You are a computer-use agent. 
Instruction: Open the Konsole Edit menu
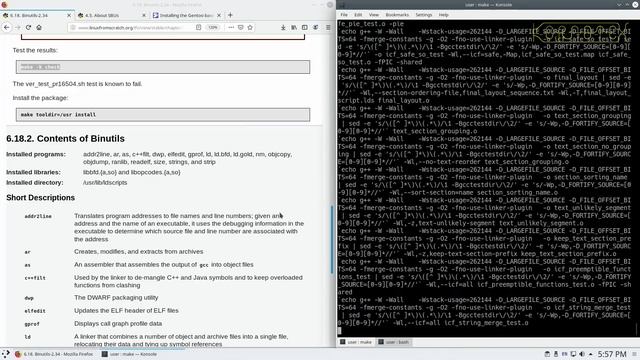tap(358, 15)
